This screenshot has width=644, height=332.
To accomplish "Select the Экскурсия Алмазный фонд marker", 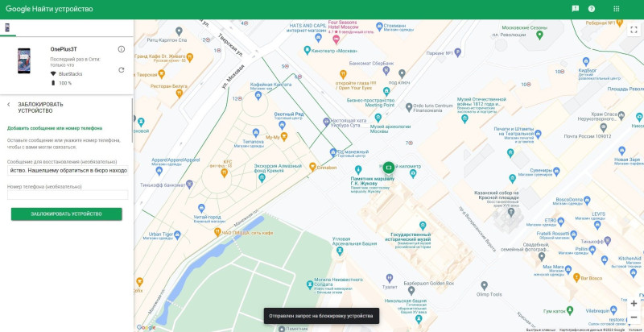I will coord(262,178).
